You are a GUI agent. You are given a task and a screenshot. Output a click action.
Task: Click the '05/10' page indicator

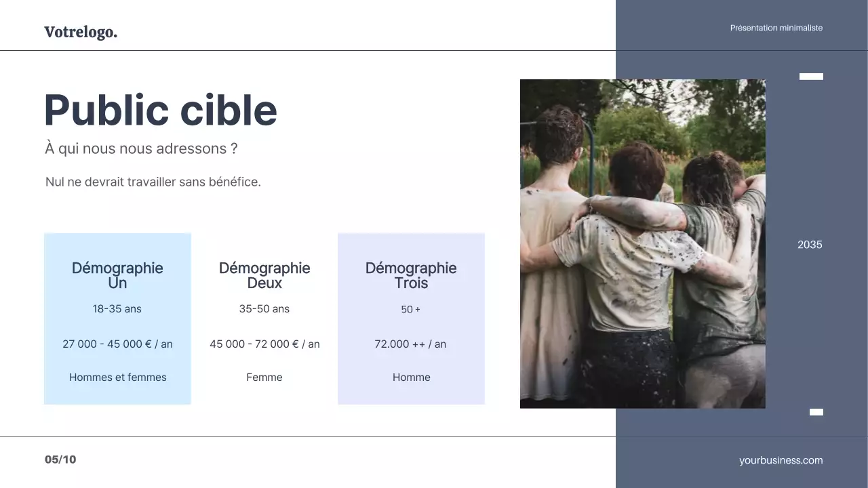pos(60,460)
